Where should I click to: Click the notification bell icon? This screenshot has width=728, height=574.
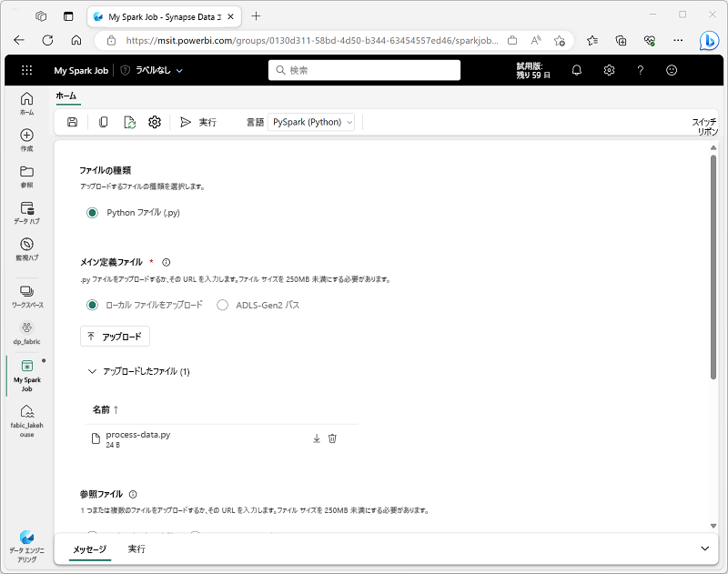pos(576,69)
